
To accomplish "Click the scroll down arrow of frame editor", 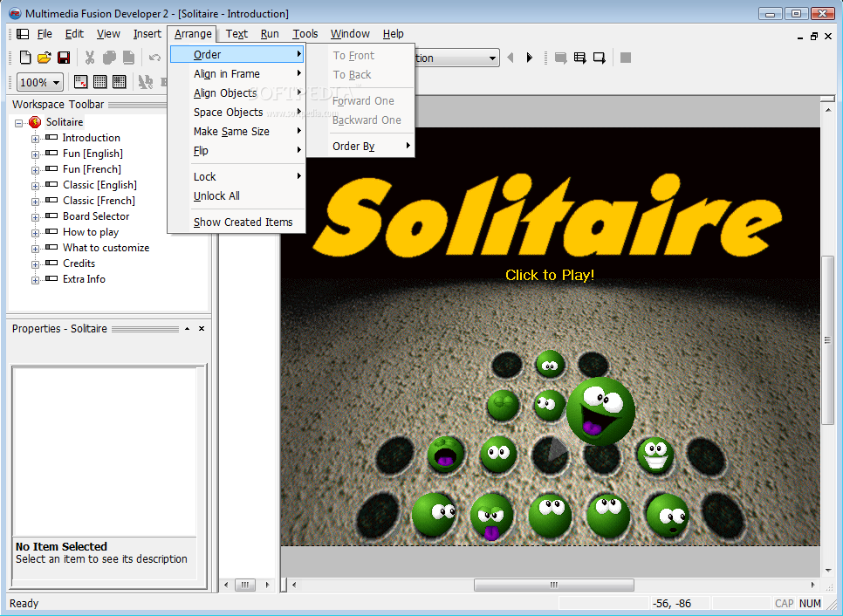I will pos(828,571).
